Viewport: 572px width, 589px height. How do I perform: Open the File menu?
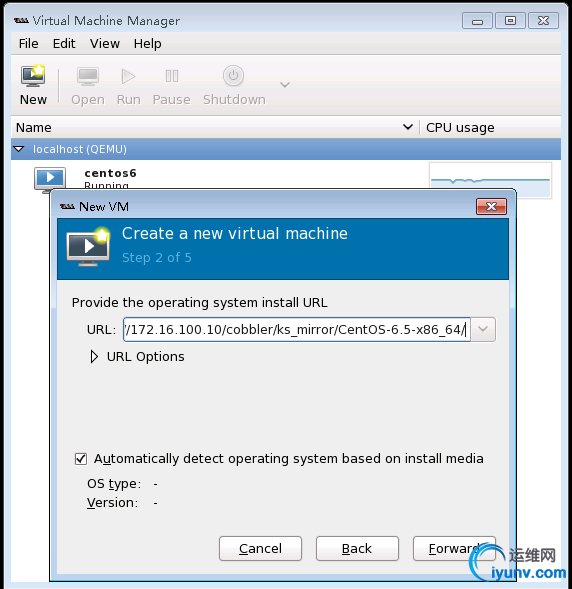point(29,44)
